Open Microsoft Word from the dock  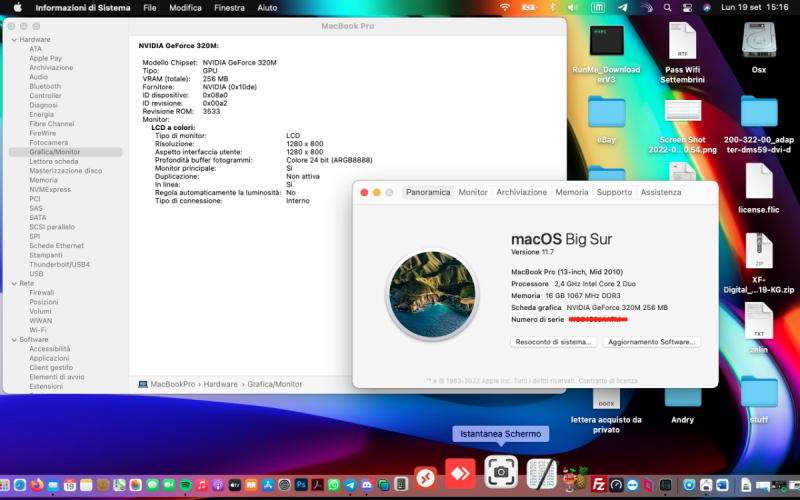point(722,485)
